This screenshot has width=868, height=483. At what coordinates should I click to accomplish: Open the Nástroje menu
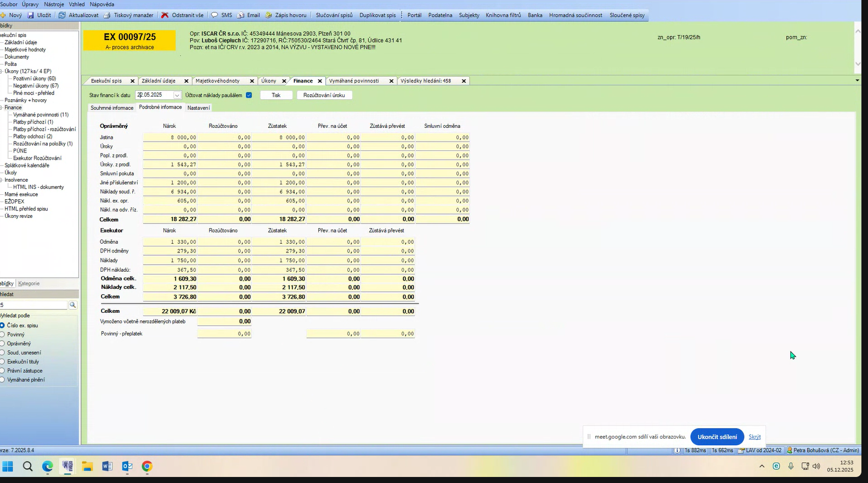pyautogui.click(x=54, y=4)
